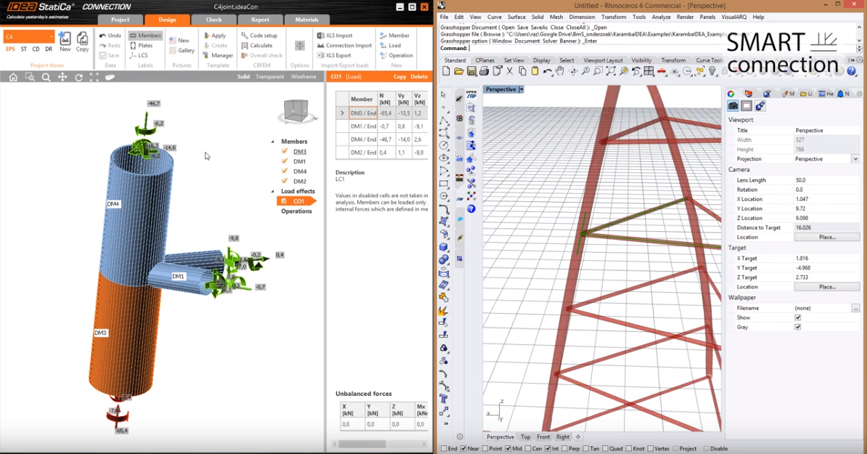The image size is (868, 454).
Task: Click the Print icon in Rhino toolbar
Action: (484, 71)
